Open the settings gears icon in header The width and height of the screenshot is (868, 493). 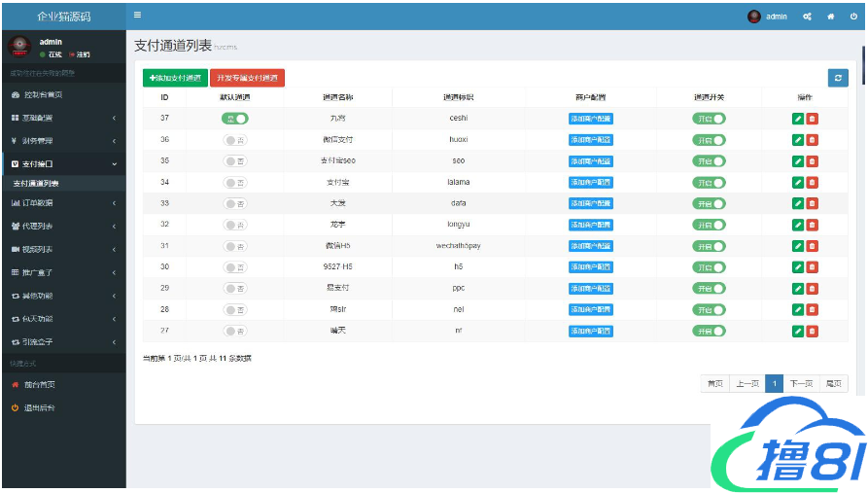(807, 17)
